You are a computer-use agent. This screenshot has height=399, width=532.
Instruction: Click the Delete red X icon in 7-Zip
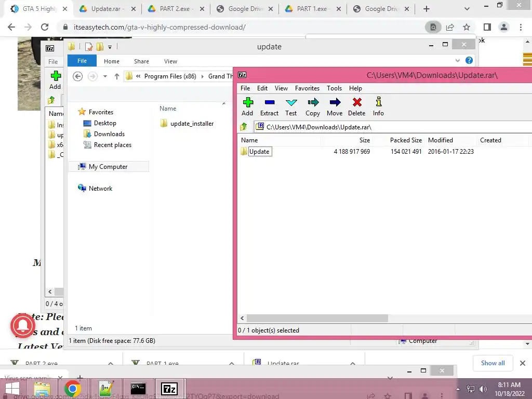pos(357,102)
